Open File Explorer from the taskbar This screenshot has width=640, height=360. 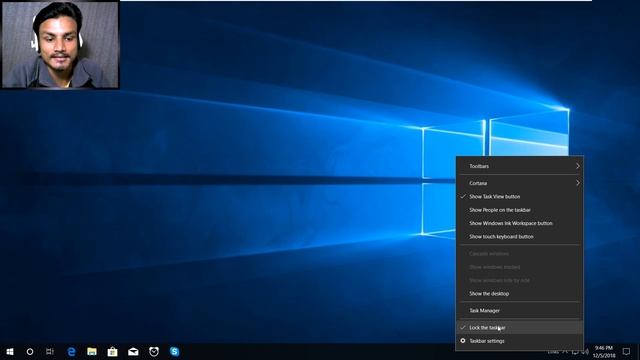pyautogui.click(x=92, y=351)
